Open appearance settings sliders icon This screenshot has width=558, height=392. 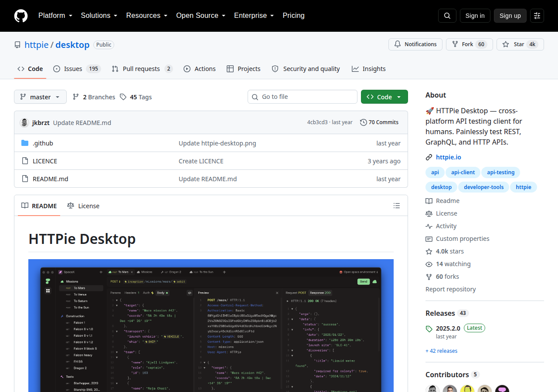tap(537, 16)
